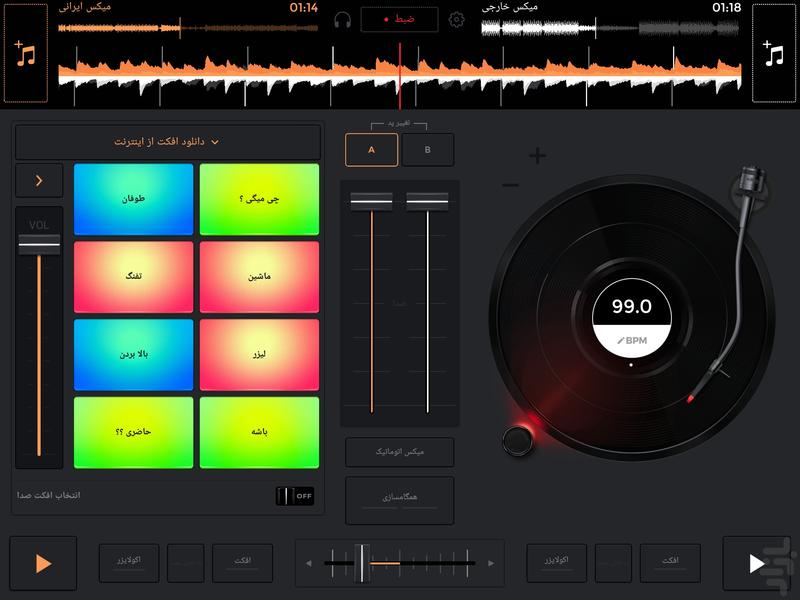Viewport: 800px width, 600px height.
Task: Expand the panel with the orange chevron
Action: pos(39,181)
